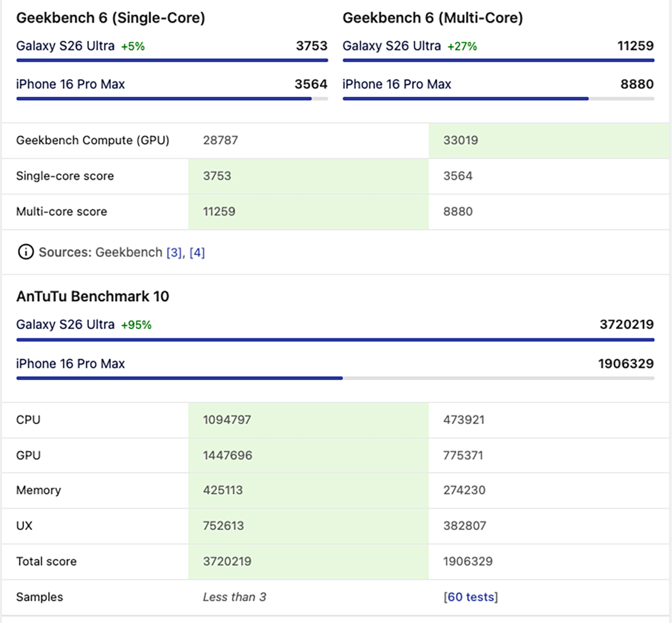Open the 60 tests samples link
Image resolution: width=672 pixels, height=623 pixels.
[x=470, y=597]
